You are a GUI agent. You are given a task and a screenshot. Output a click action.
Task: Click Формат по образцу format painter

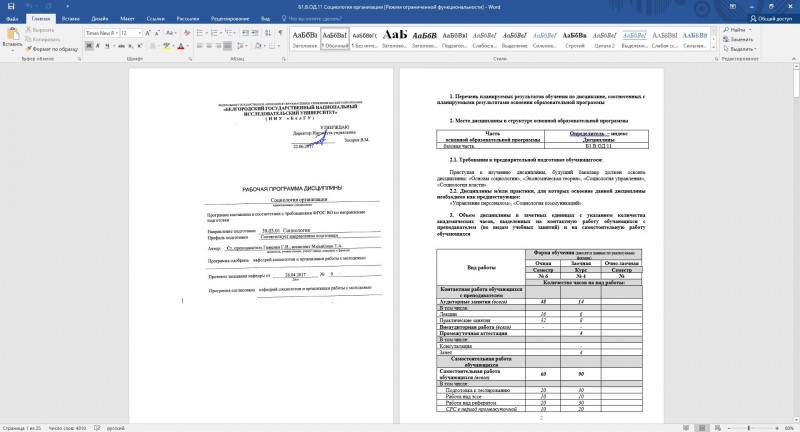click(52, 49)
